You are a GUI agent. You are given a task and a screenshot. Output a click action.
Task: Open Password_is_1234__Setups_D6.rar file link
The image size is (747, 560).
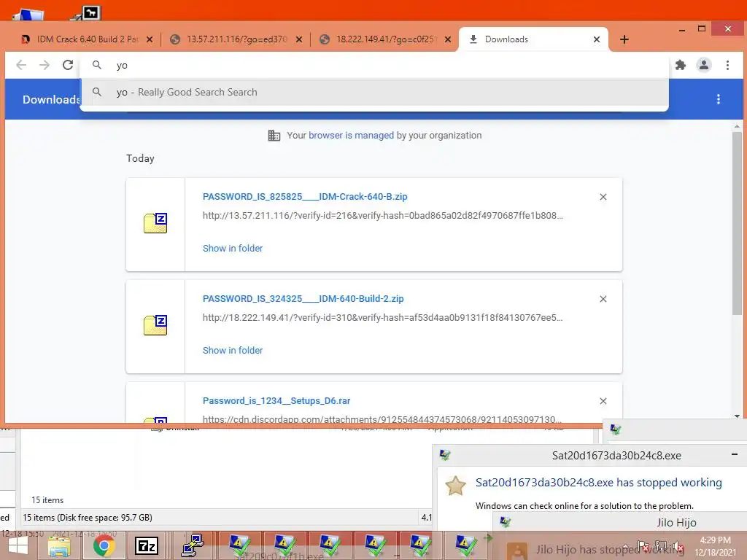tap(276, 401)
